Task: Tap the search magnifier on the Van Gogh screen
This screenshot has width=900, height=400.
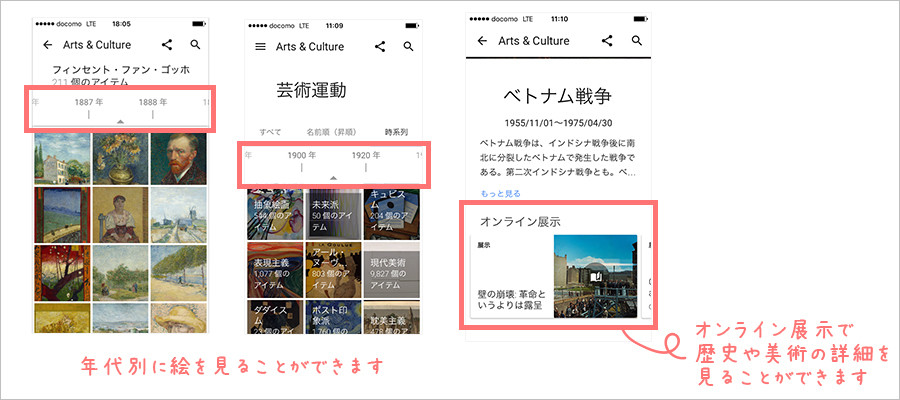Action: 195,45
